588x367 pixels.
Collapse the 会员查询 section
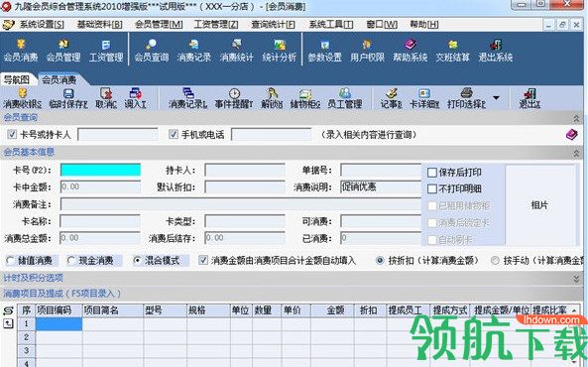coord(576,119)
